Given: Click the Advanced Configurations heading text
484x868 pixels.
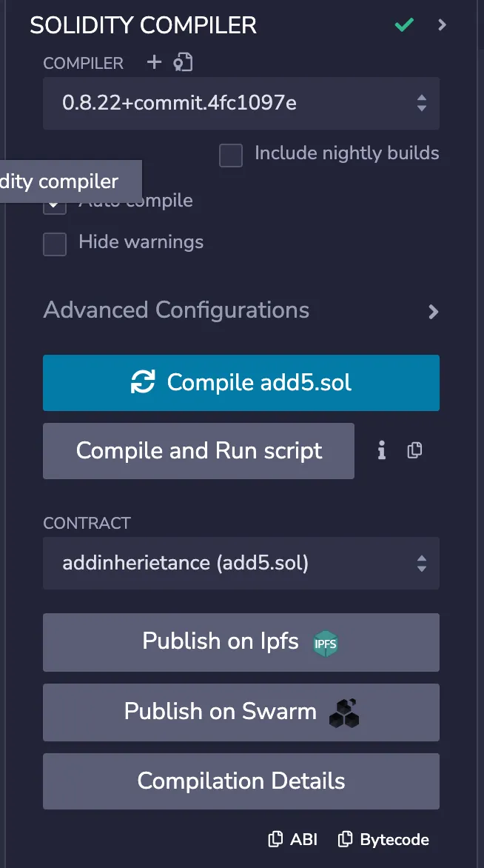Looking at the screenshot, I should click(176, 310).
